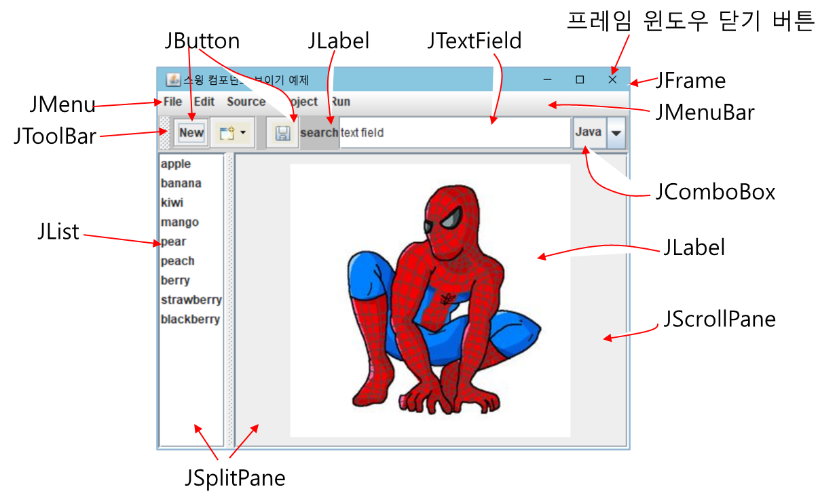This screenshot has height=504, width=837.
Task: Open the File menu
Action: click(x=172, y=102)
